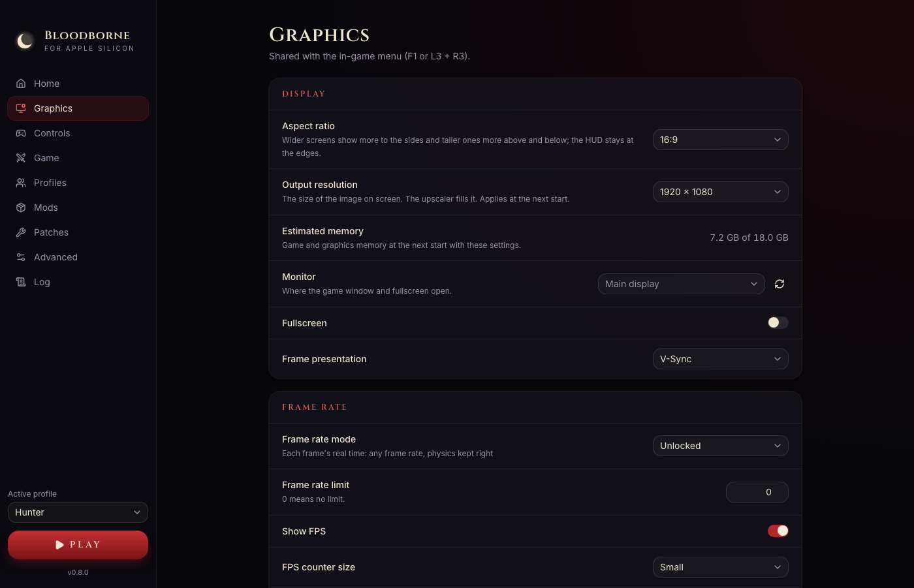Screen dimensions: 914x588
Task: Click the Active profile label
Action: (x=33, y=494)
